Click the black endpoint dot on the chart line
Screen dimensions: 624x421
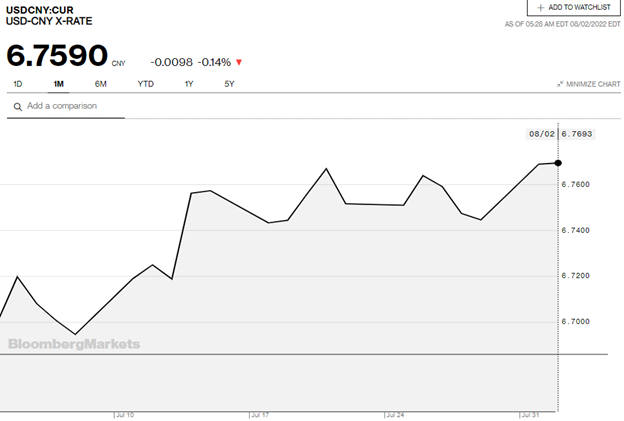tap(558, 162)
